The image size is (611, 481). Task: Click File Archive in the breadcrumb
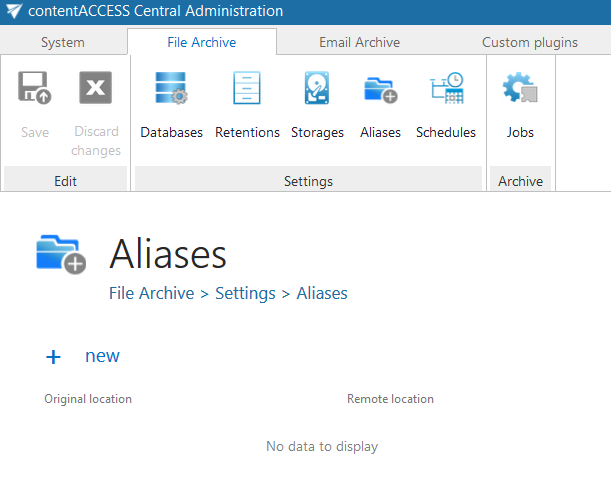pos(152,293)
